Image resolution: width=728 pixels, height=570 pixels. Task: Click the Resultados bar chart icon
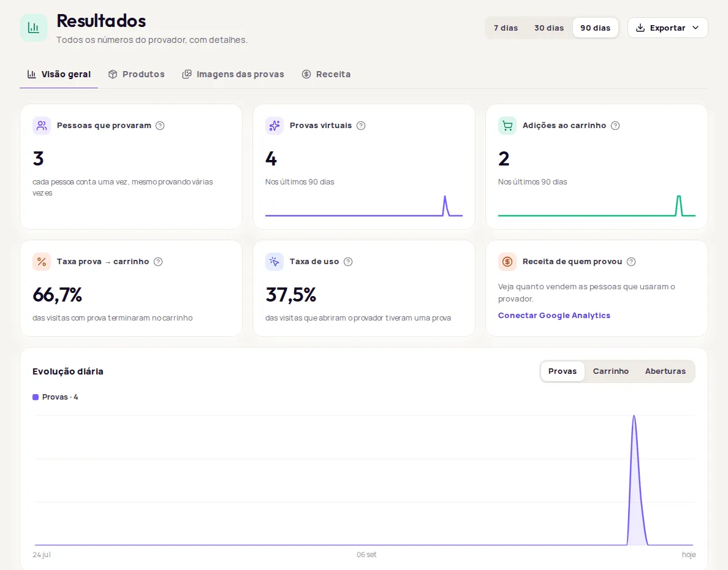coord(34,28)
